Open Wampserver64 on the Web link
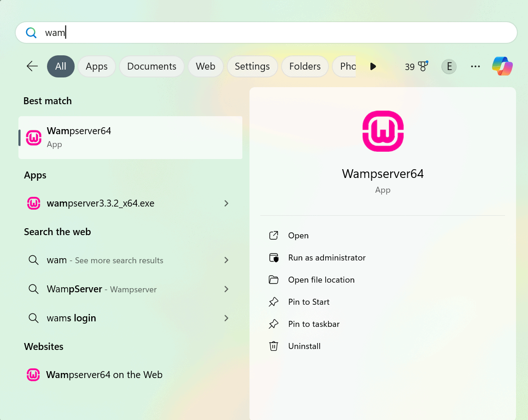 (104, 374)
